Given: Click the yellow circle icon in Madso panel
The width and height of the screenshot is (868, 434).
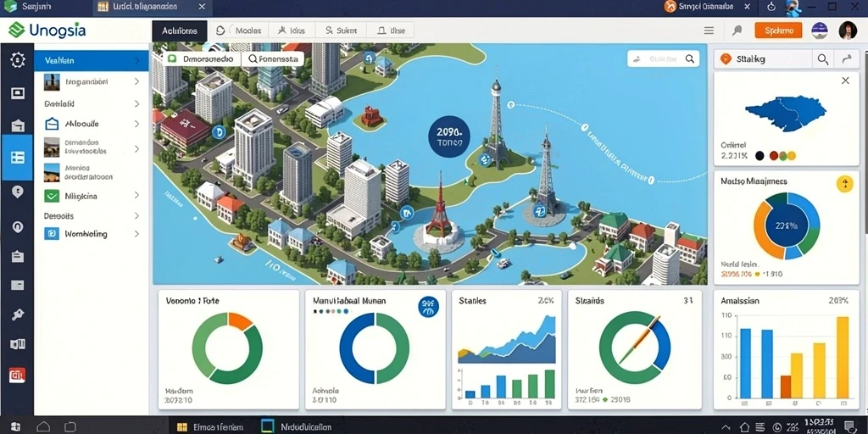Looking at the screenshot, I should [x=845, y=184].
